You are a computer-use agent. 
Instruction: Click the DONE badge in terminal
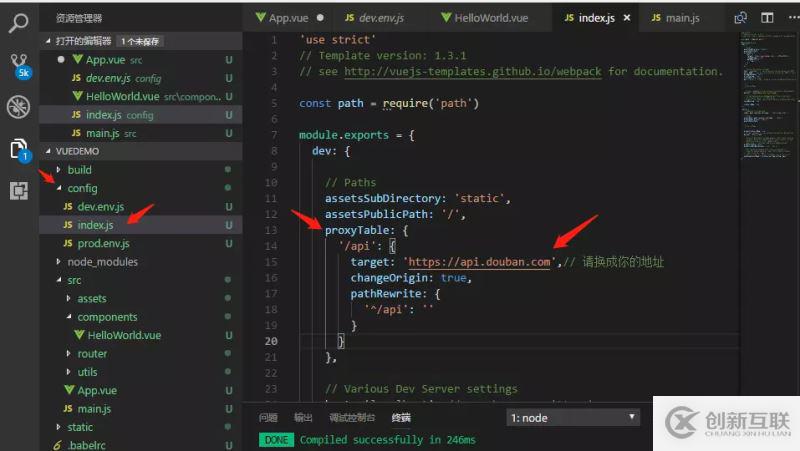pyautogui.click(x=277, y=440)
